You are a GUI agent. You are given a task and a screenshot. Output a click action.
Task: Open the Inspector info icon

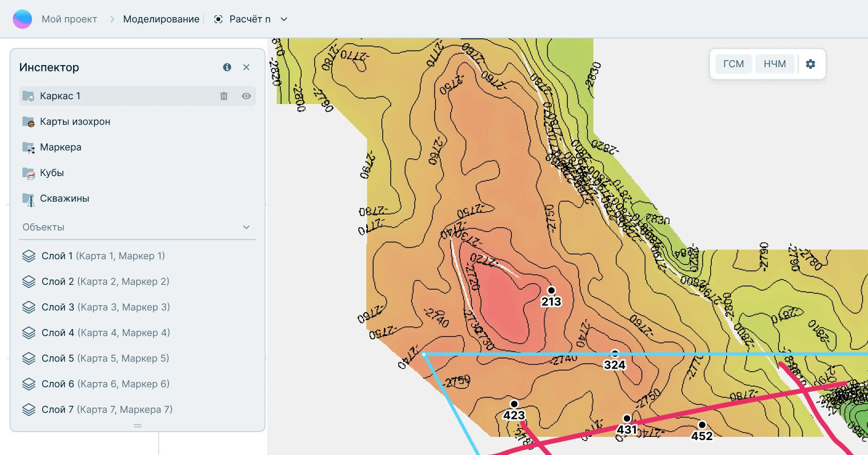(x=227, y=67)
